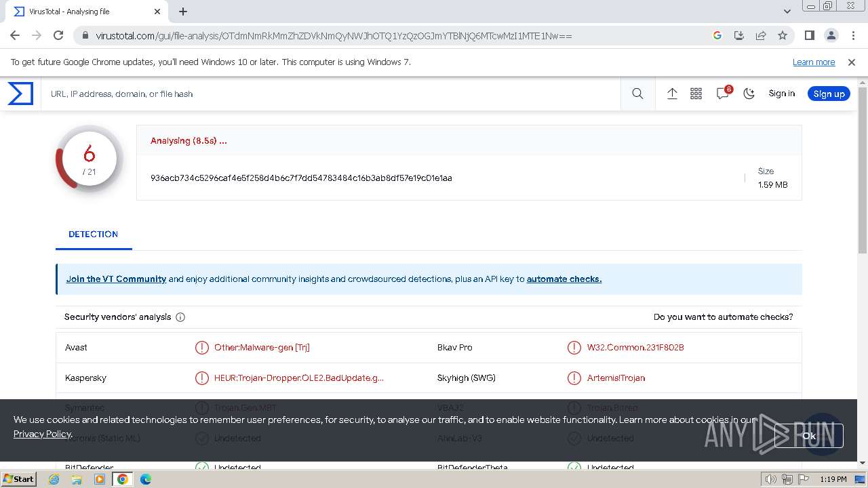Click the share page icon
The image size is (868, 488).
[761, 35]
